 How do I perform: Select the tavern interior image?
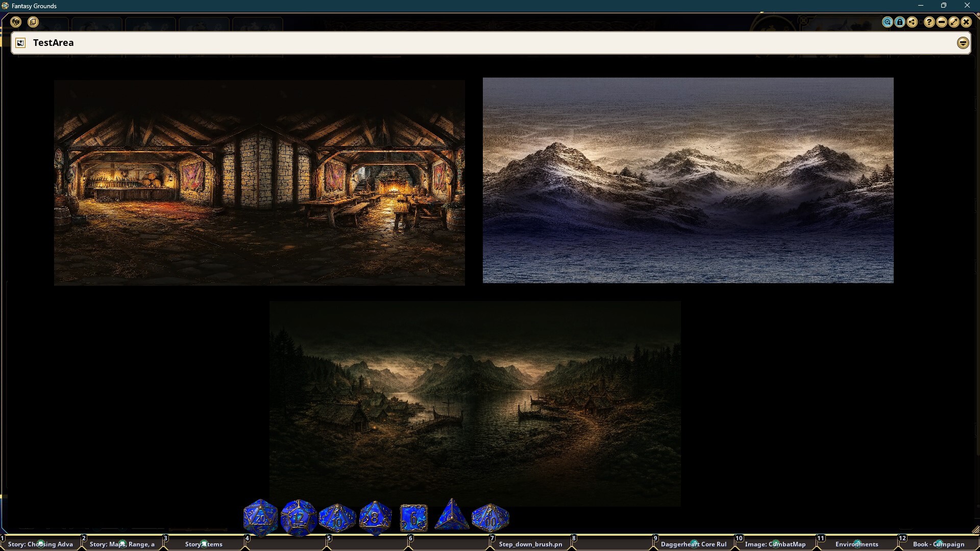point(259,183)
